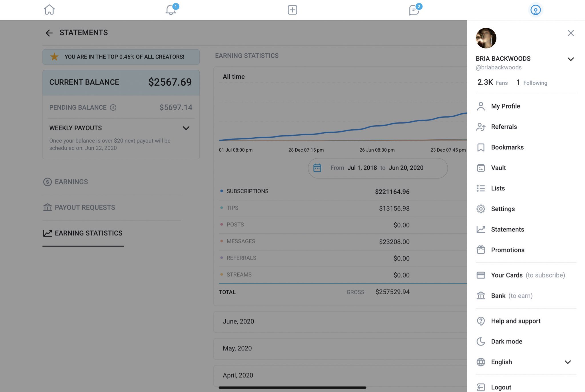Image resolution: width=585 pixels, height=392 pixels.
Task: Click the pending balance info icon
Action: tap(113, 107)
